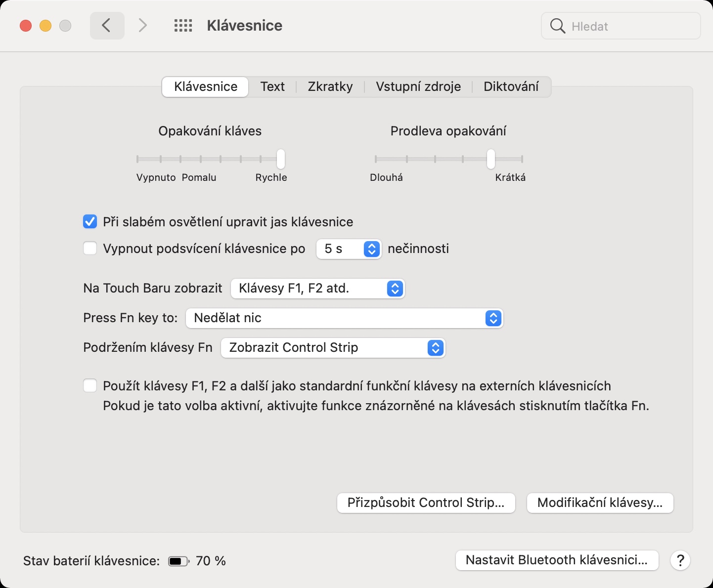
Task: Open the Vstupní zdroje tab
Action: pos(418,86)
